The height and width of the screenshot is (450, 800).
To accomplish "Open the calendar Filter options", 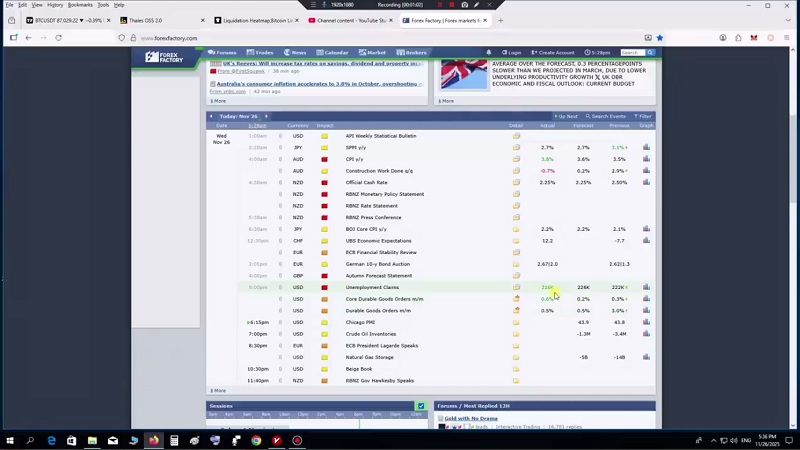I will 644,116.
